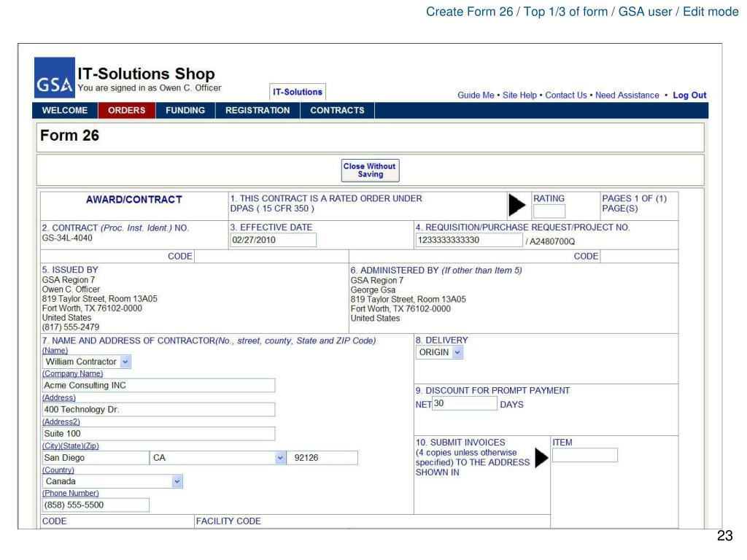Edit the Company Name field
This screenshot has height=560, width=747.
(x=158, y=385)
